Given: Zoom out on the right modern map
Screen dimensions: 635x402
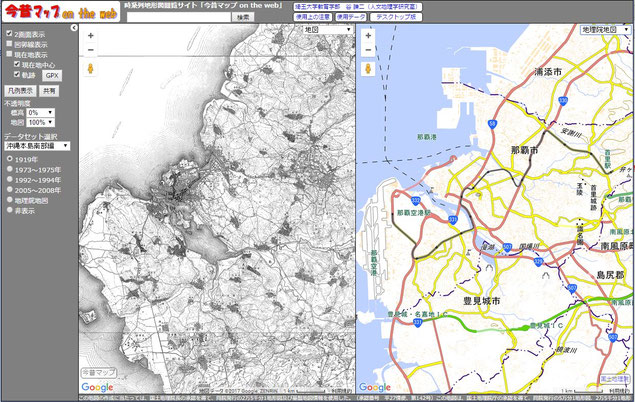Looking at the screenshot, I should 368,49.
